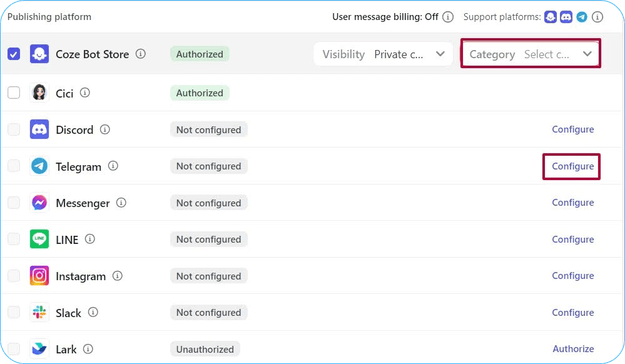Click the 'User message billing: Off' text
This screenshot has height=364, width=625.
click(385, 17)
